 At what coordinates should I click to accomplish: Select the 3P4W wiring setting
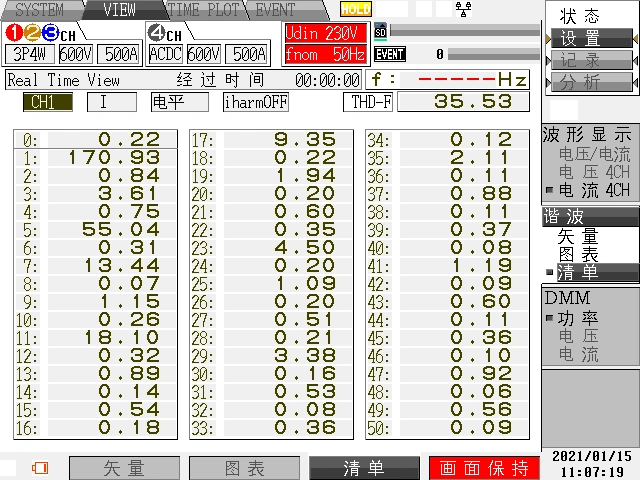point(29,54)
